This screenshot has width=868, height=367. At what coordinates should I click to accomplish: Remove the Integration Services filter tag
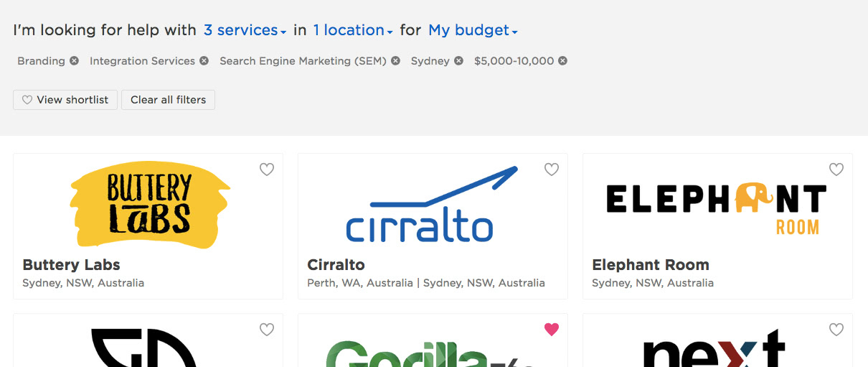click(204, 61)
